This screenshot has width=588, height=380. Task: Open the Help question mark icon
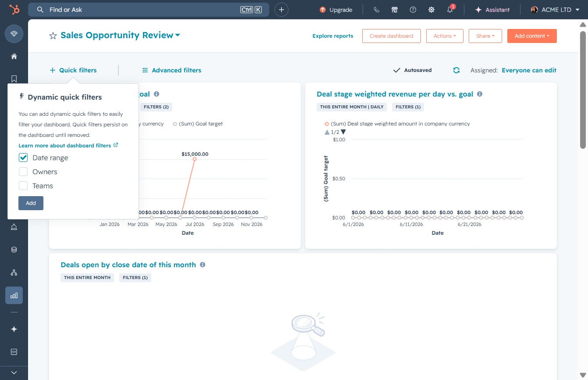tap(413, 10)
